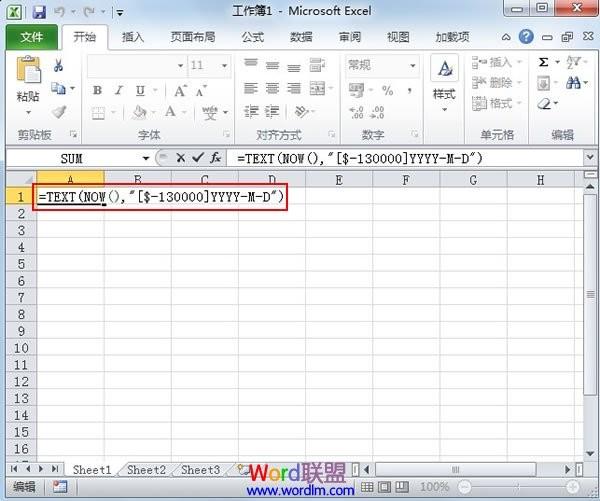Click the formula bar input text
Screen dimensions: 600x501
point(360,158)
